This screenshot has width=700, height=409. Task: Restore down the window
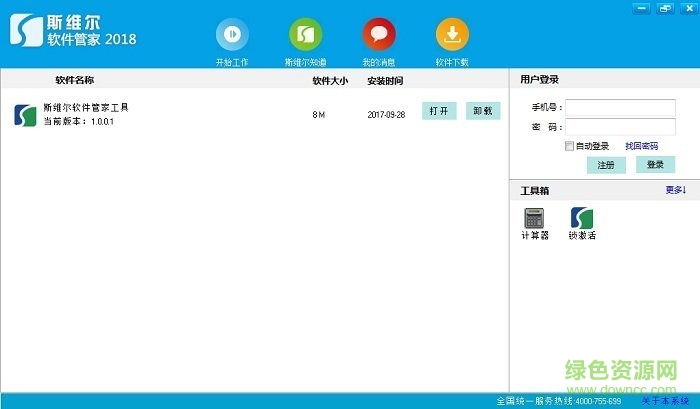665,8
